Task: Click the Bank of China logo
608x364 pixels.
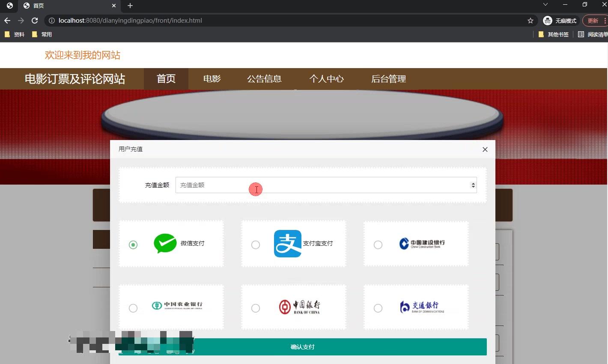Action: pyautogui.click(x=299, y=307)
